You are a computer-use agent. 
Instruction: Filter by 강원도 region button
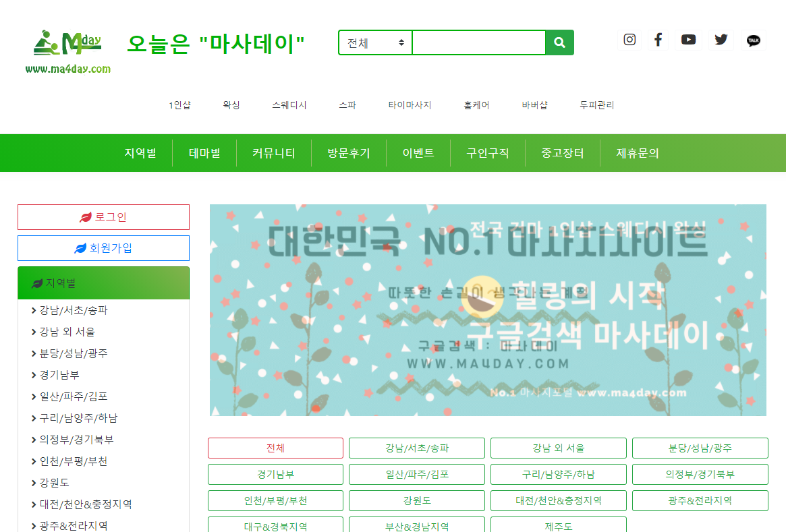[x=416, y=501]
